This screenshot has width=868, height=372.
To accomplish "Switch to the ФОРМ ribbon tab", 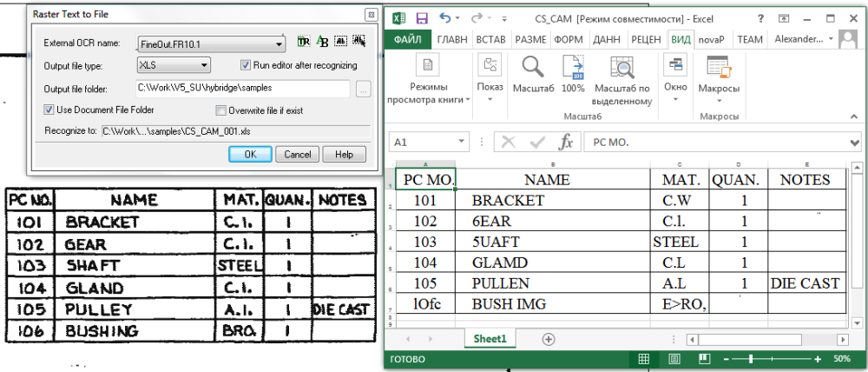I will tap(569, 39).
